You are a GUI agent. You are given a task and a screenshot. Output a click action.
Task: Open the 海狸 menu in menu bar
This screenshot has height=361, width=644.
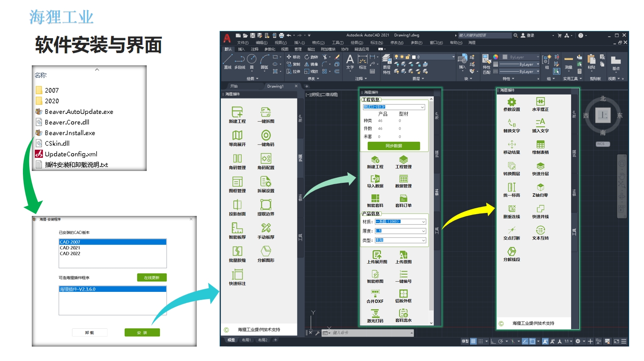[472, 42]
